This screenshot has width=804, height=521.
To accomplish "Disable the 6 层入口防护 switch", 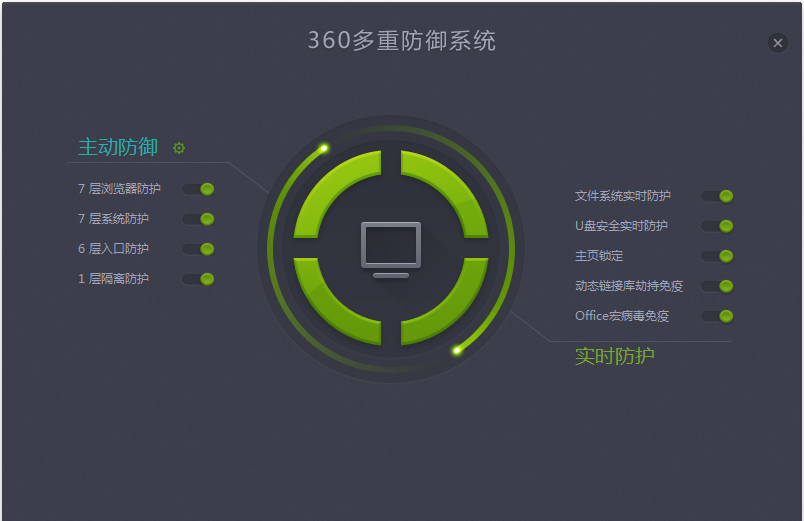I will (198, 249).
